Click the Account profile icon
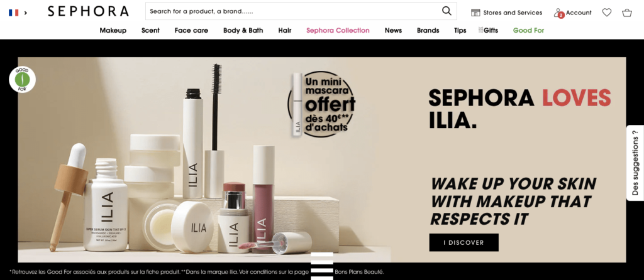644x280 pixels. [558, 13]
